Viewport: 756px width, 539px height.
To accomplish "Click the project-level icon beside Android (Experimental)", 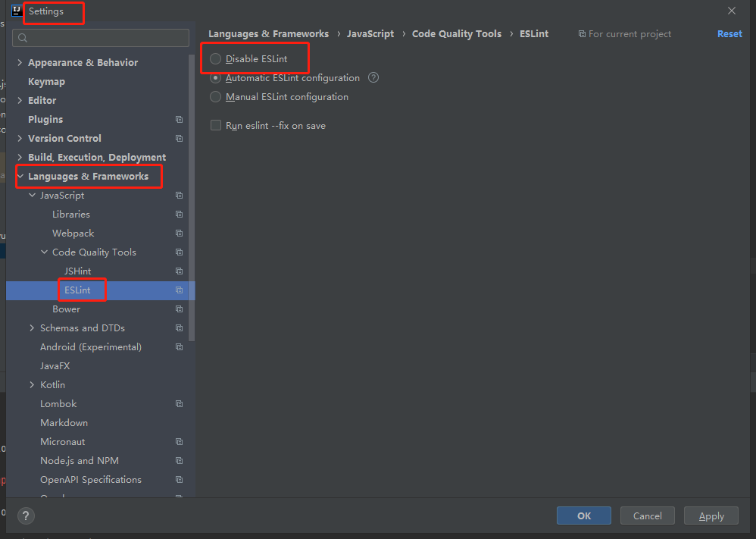I will [x=179, y=347].
